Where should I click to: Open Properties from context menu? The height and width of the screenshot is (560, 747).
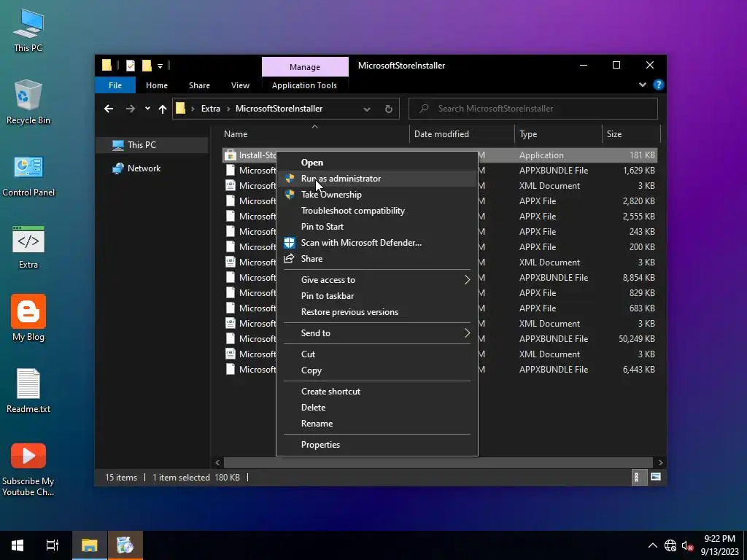[377, 445]
